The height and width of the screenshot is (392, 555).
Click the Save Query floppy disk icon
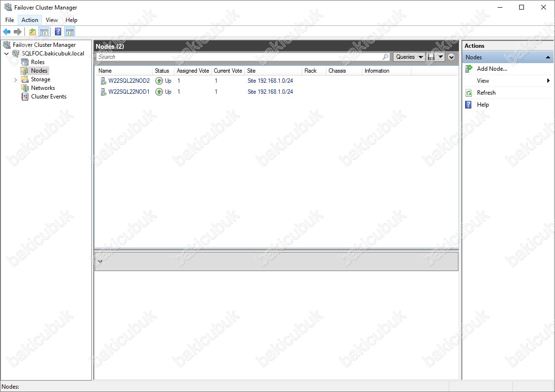[x=431, y=57]
